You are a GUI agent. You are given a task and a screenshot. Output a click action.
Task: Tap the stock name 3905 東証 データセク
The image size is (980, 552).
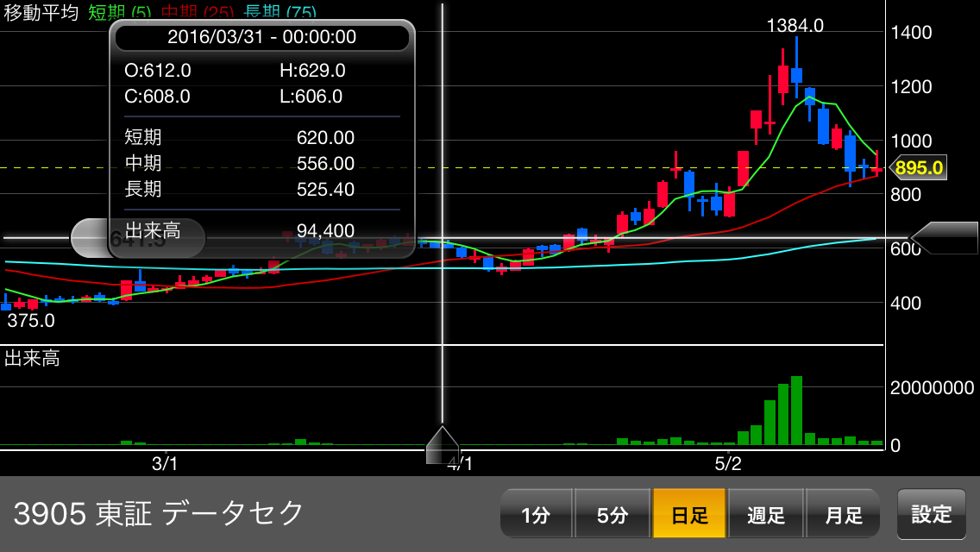pyautogui.click(x=159, y=513)
